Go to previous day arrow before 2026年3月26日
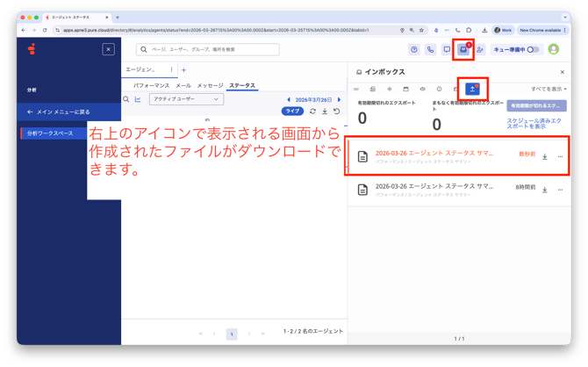 point(289,100)
